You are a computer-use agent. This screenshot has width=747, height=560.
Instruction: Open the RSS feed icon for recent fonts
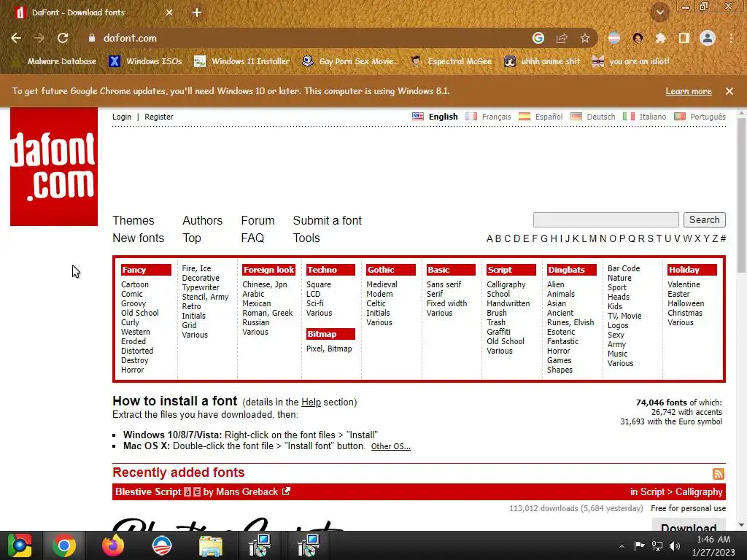719,473
